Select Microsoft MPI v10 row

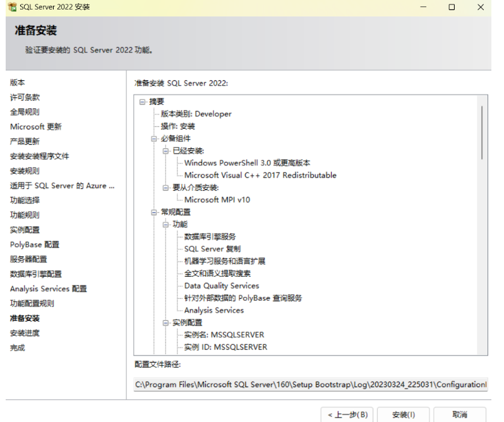pos(217,200)
